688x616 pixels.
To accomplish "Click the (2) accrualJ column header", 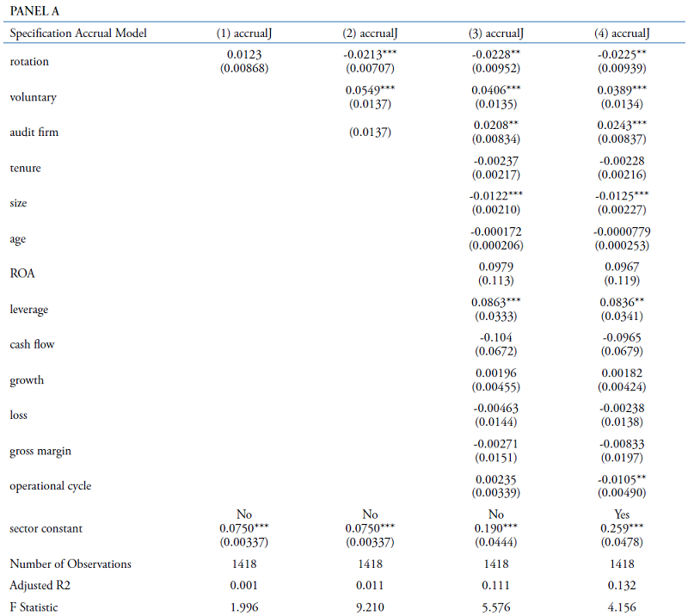I will pos(370,34).
